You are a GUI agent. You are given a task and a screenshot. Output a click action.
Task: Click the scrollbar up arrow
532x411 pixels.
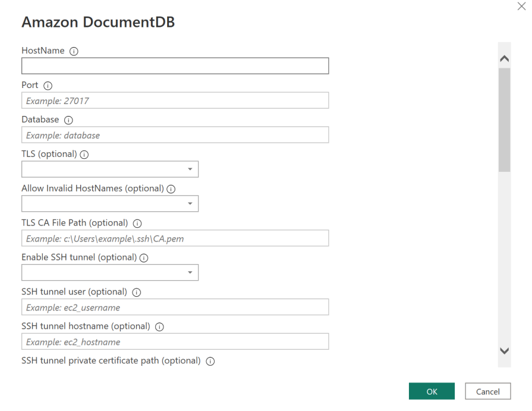pos(504,58)
